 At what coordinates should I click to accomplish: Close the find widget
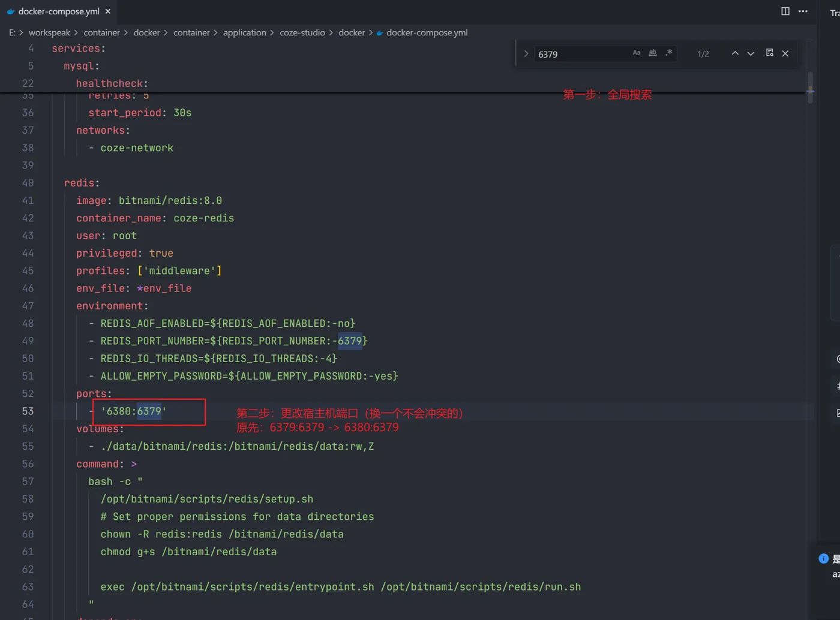(x=785, y=53)
